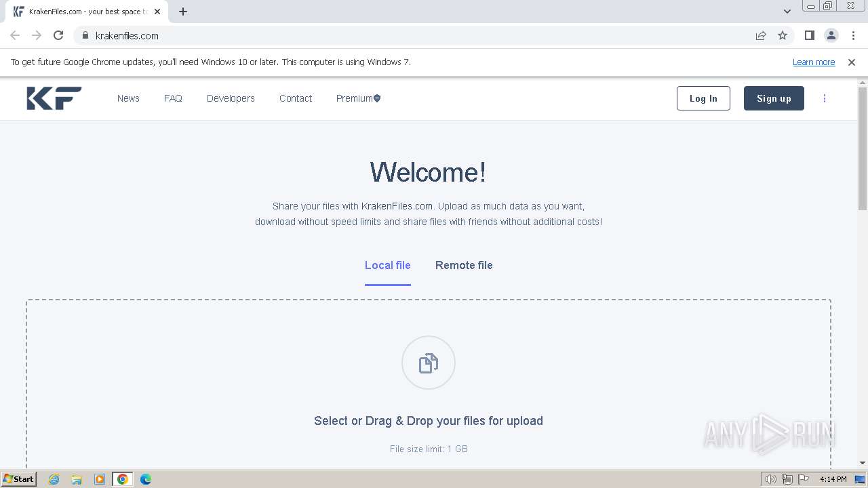Toggle the Chrome side panel
The width and height of the screenshot is (868, 488).
coord(810,35)
